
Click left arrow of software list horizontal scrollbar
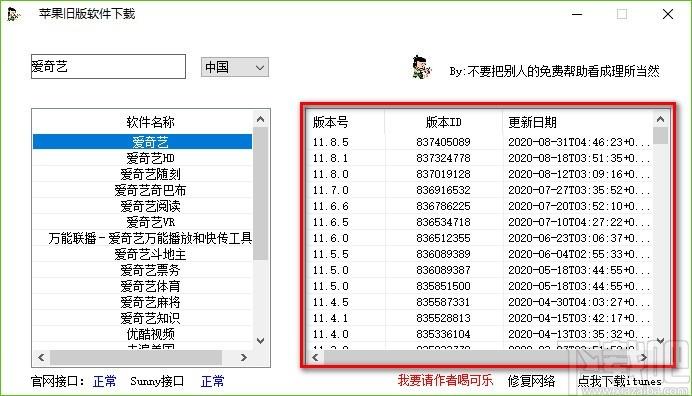point(41,357)
